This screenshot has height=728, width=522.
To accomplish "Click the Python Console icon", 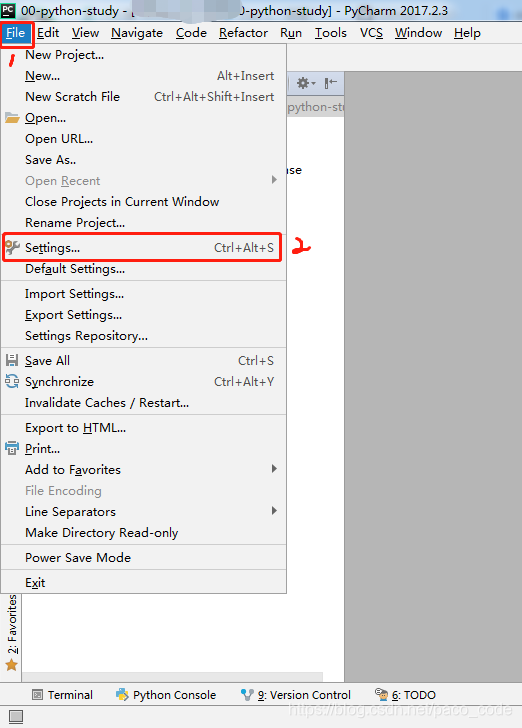I will 122,695.
